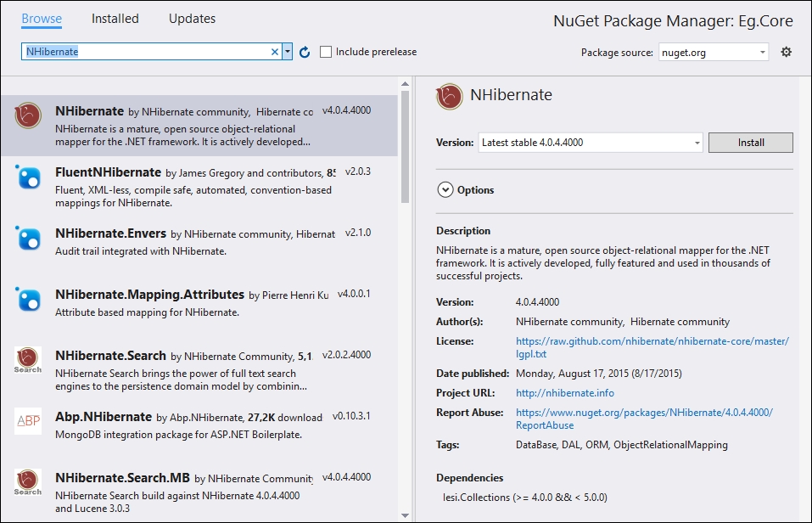Screen dimensions: 812x523
Task: Install the NHibernate package
Action: [750, 143]
